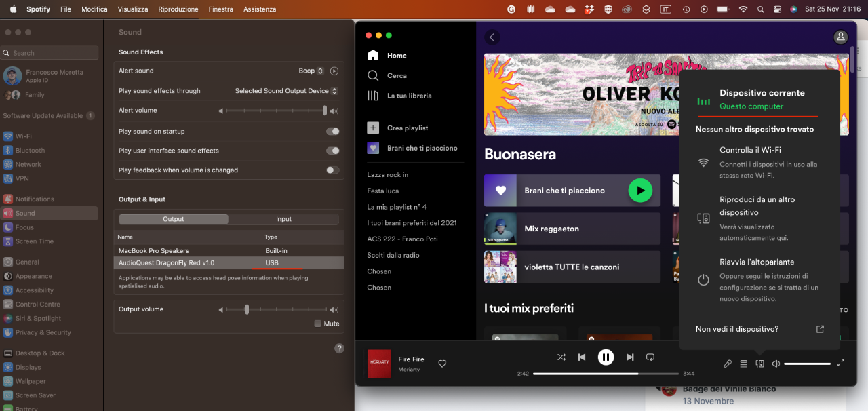Switch to the Output tab
The width and height of the screenshot is (868, 411).
click(174, 219)
